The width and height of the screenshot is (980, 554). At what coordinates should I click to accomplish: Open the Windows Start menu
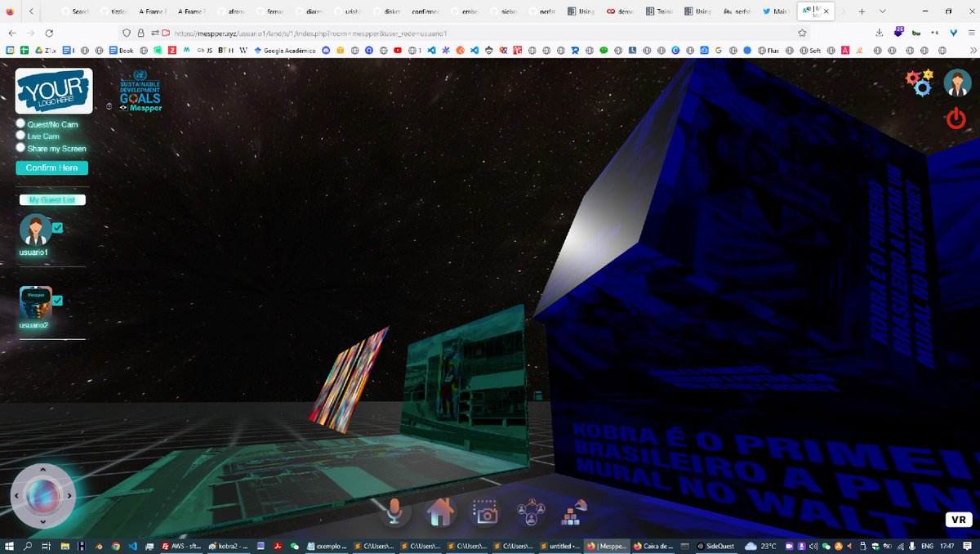tap(8, 546)
